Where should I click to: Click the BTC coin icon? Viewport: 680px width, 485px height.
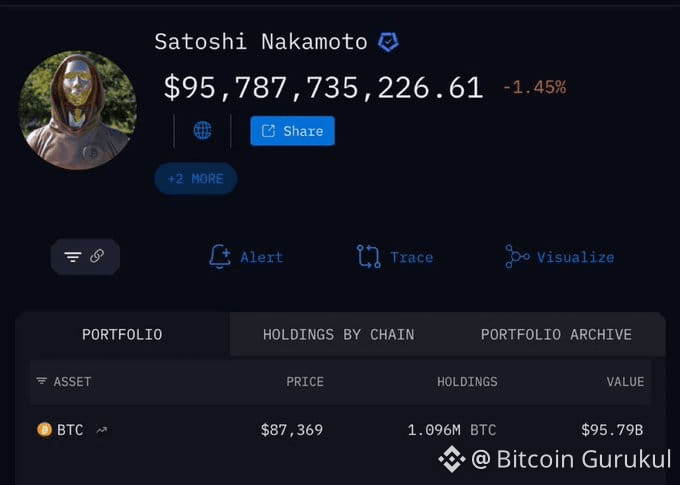click(44, 430)
